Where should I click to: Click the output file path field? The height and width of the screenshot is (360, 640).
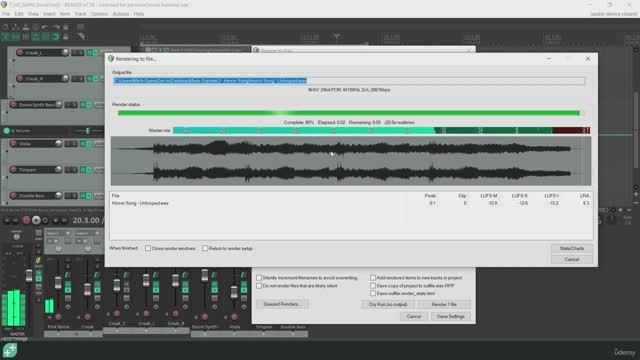(x=349, y=81)
